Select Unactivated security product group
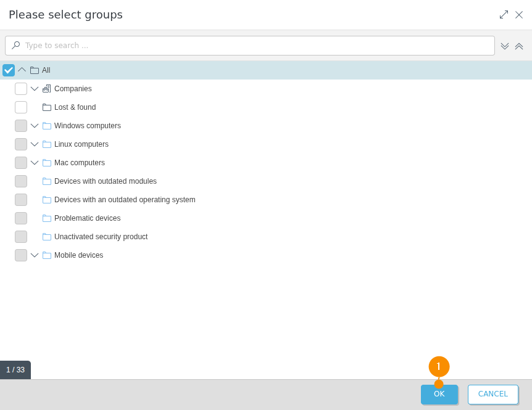Screen dimensions: 532x410 pos(101,237)
